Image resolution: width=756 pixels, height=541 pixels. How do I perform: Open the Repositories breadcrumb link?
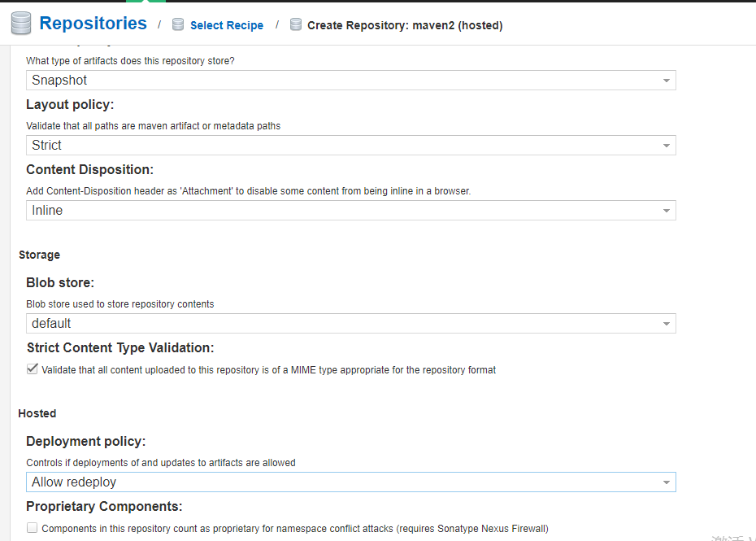(x=93, y=23)
